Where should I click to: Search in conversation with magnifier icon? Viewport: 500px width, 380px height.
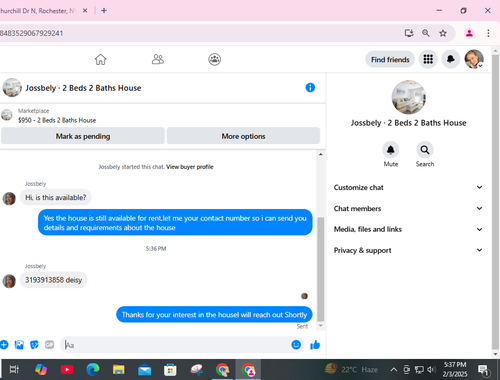click(425, 150)
